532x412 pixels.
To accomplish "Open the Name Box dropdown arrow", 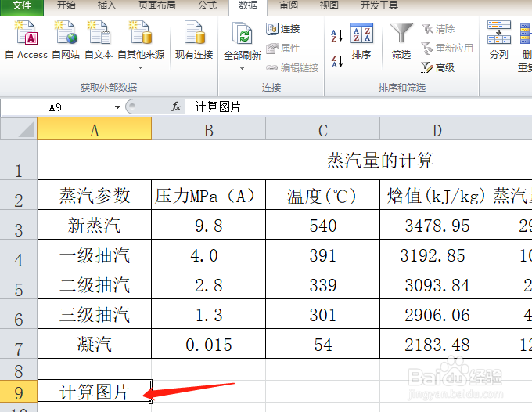I will coord(117,107).
